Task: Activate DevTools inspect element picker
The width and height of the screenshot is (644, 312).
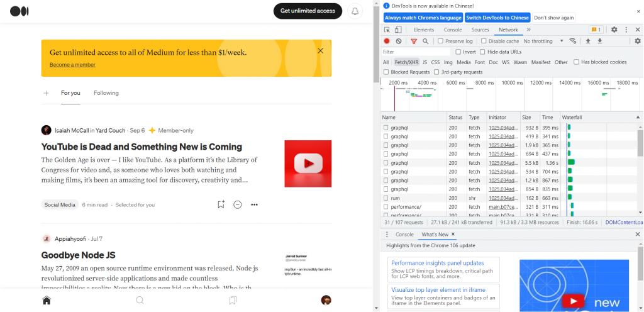Action: (387, 30)
